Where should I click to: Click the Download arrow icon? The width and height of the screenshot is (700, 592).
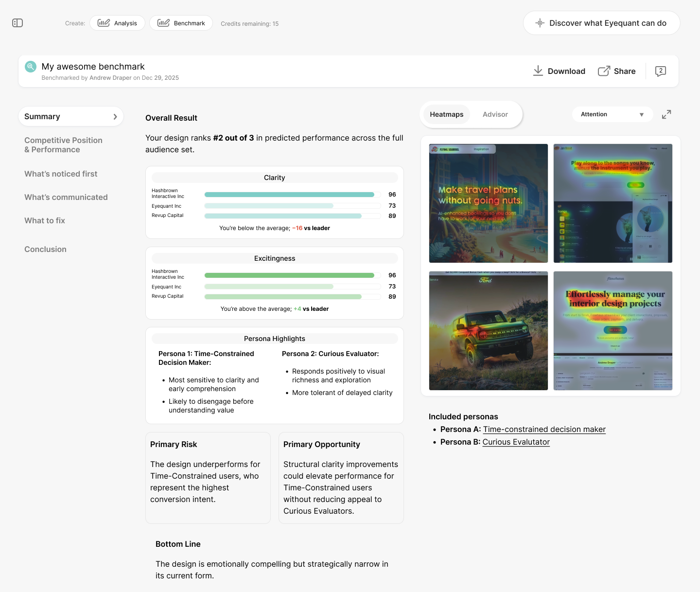click(538, 71)
